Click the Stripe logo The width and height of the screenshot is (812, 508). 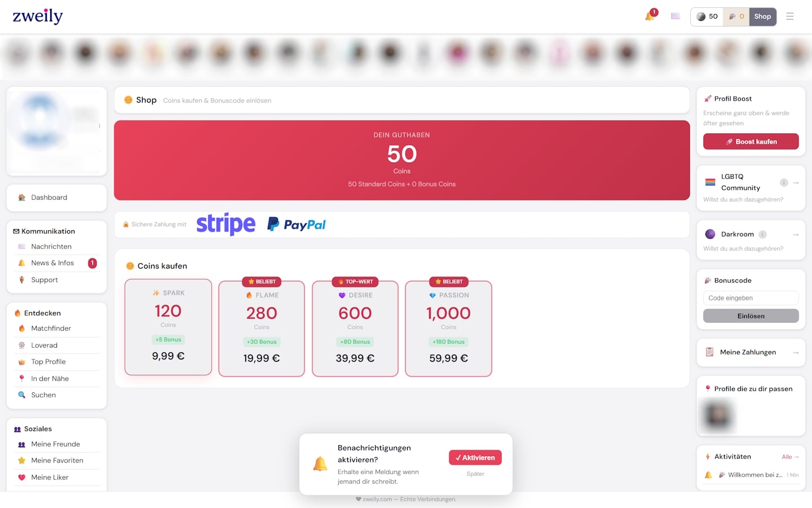[x=226, y=224]
